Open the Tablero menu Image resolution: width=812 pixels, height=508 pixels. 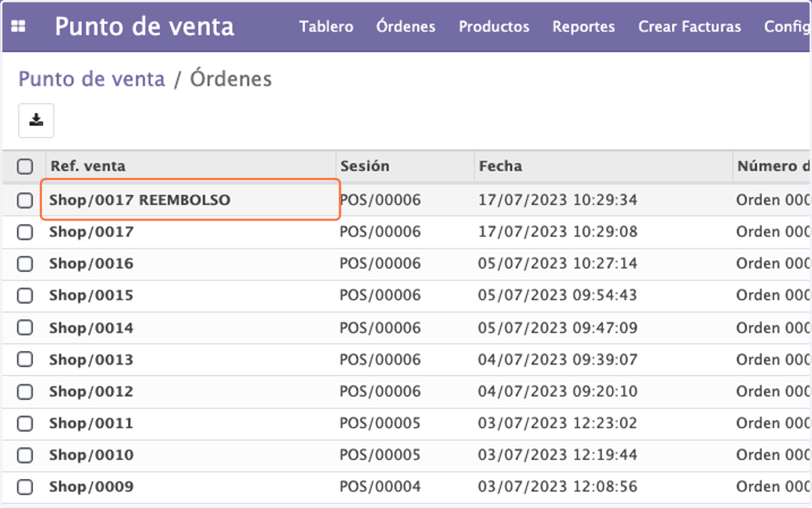coord(326,27)
